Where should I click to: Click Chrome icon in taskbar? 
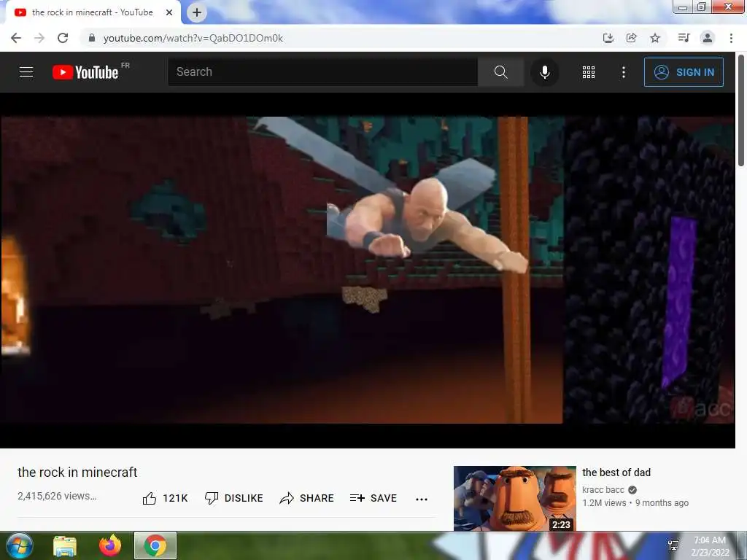155,545
